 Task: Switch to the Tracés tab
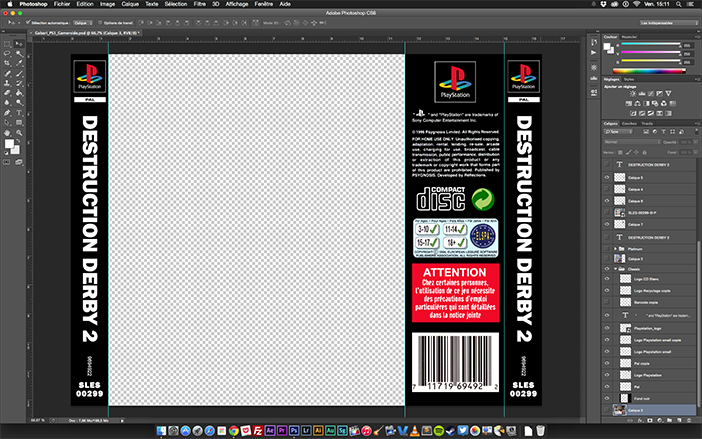(647, 124)
